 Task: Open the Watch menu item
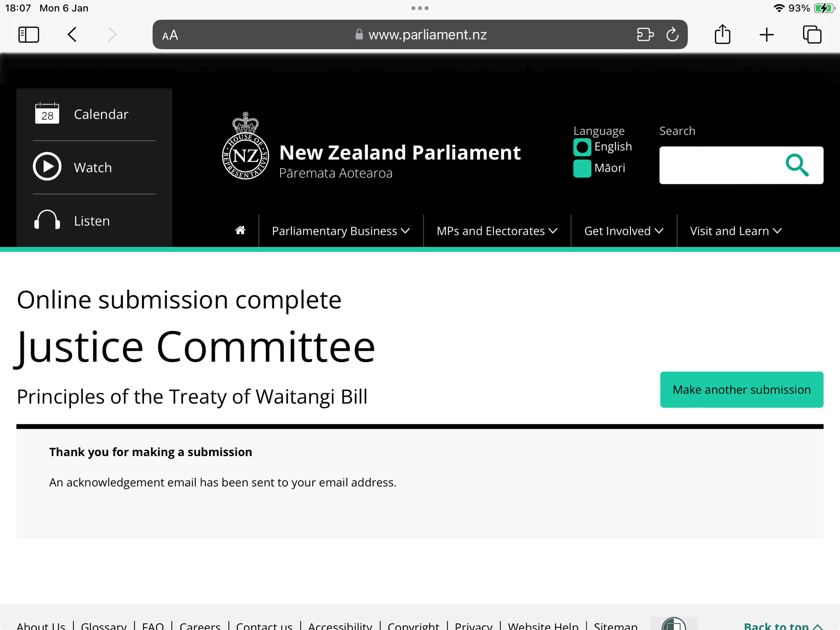pyautogui.click(x=93, y=167)
